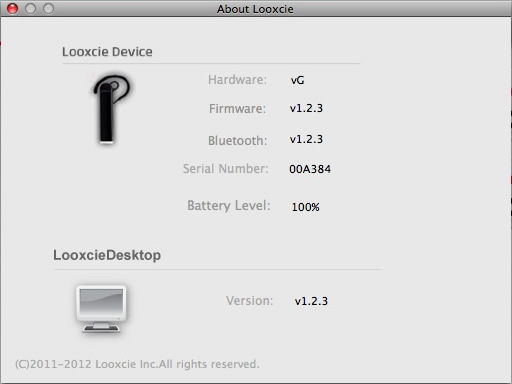
Task: Click the Looxcie headset device icon
Action: coord(112,110)
